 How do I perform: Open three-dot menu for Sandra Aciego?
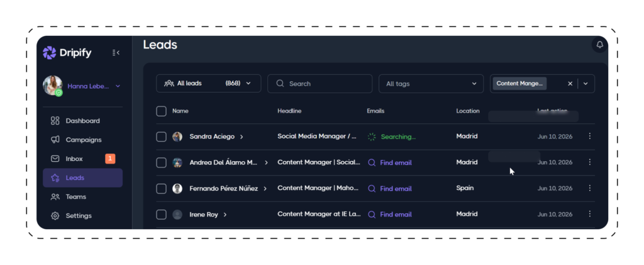[x=590, y=136]
